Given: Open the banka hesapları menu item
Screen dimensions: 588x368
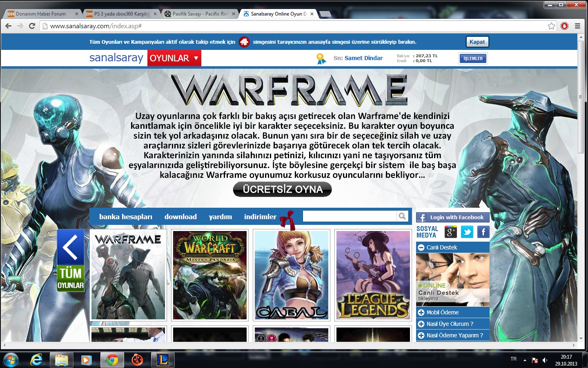Looking at the screenshot, I should point(126,217).
